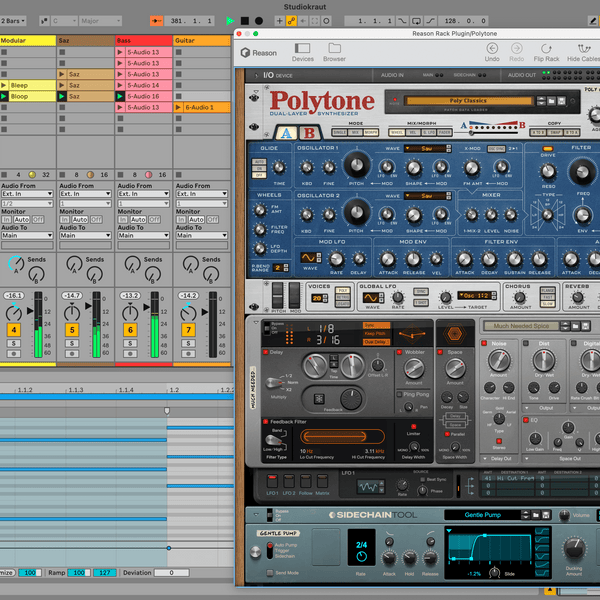Collapse the Sidechain Tool device triangle
The width and height of the screenshot is (600, 600).
coord(256,515)
